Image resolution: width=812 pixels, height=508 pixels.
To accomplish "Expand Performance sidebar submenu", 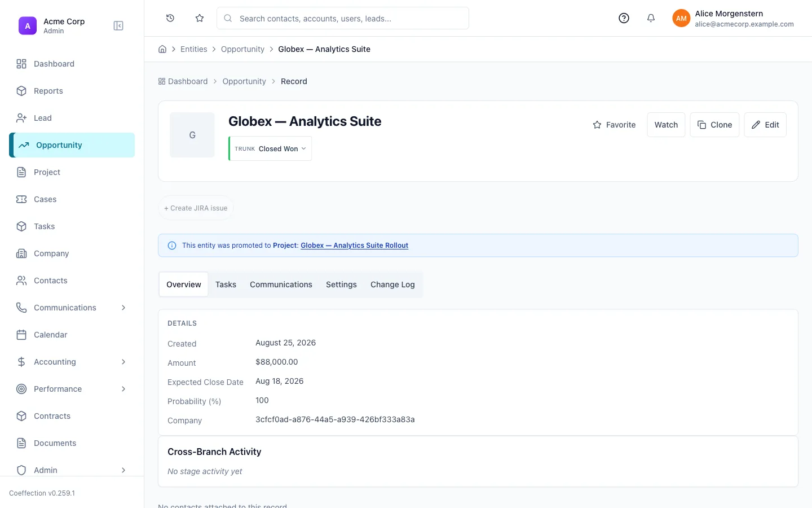I will (x=72, y=389).
